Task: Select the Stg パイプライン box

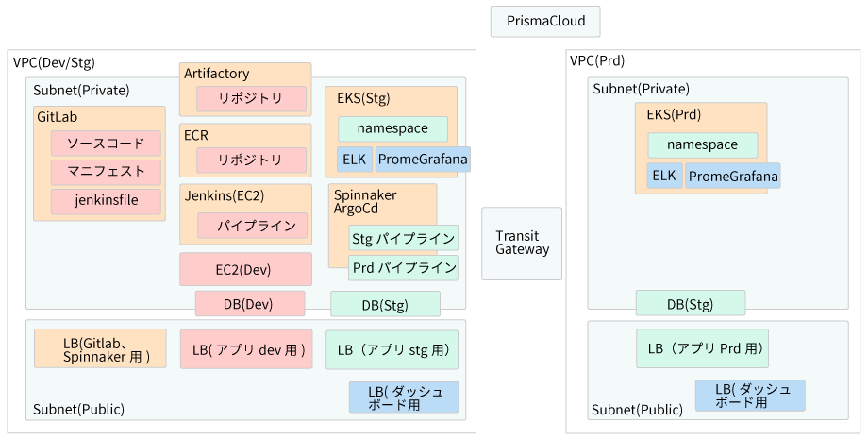Action: 404,239
